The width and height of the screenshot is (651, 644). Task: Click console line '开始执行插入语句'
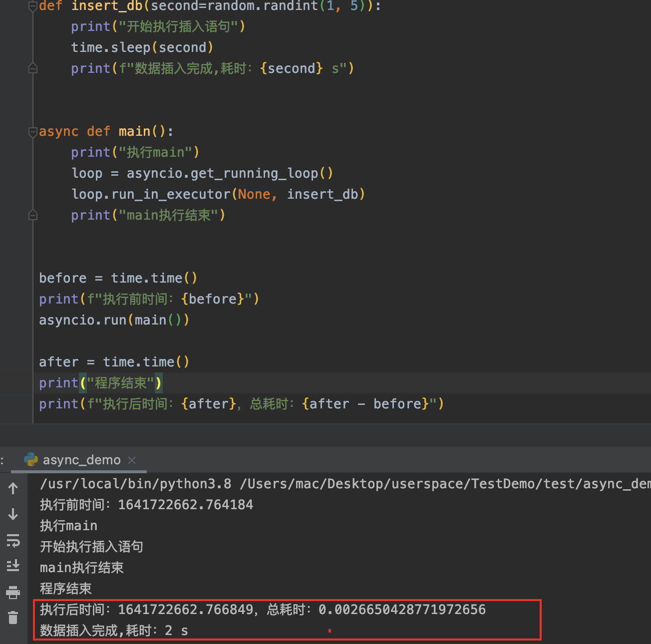tap(92, 547)
